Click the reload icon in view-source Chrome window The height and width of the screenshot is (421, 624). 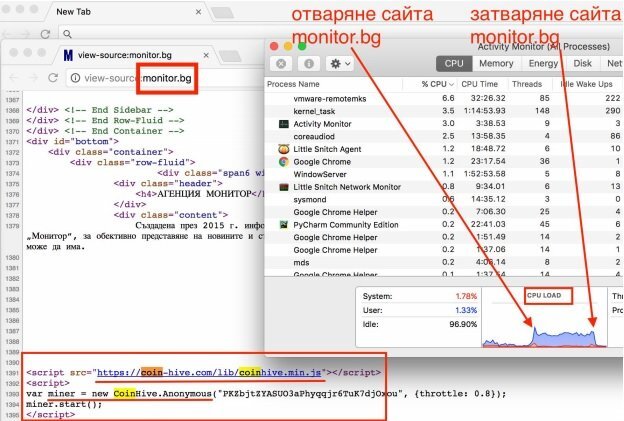pyautogui.click(x=53, y=78)
